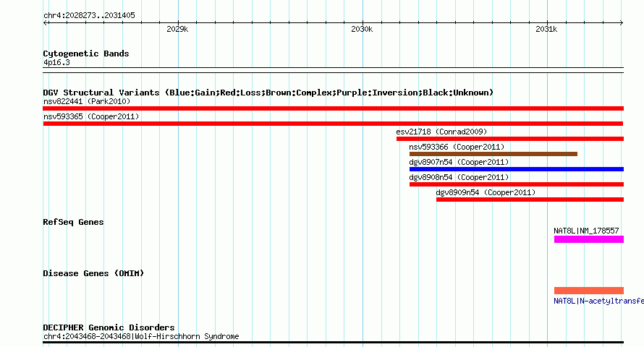Click the 2031k ruler tick label
The image size is (644, 347).
pyautogui.click(x=546, y=29)
